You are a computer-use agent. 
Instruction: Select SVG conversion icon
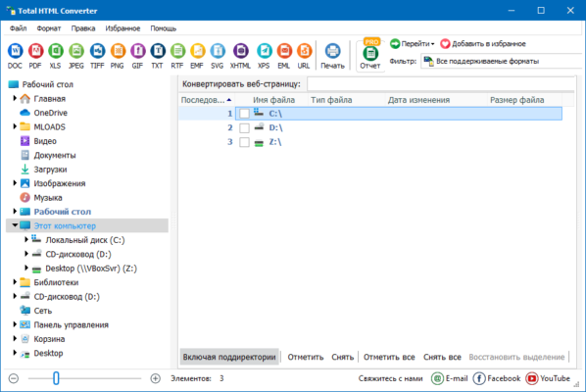point(218,51)
